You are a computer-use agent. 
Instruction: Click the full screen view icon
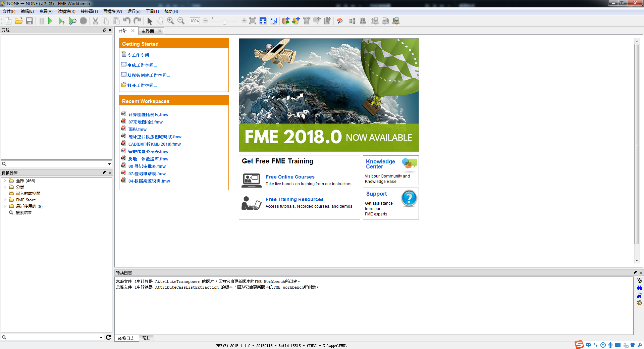273,21
